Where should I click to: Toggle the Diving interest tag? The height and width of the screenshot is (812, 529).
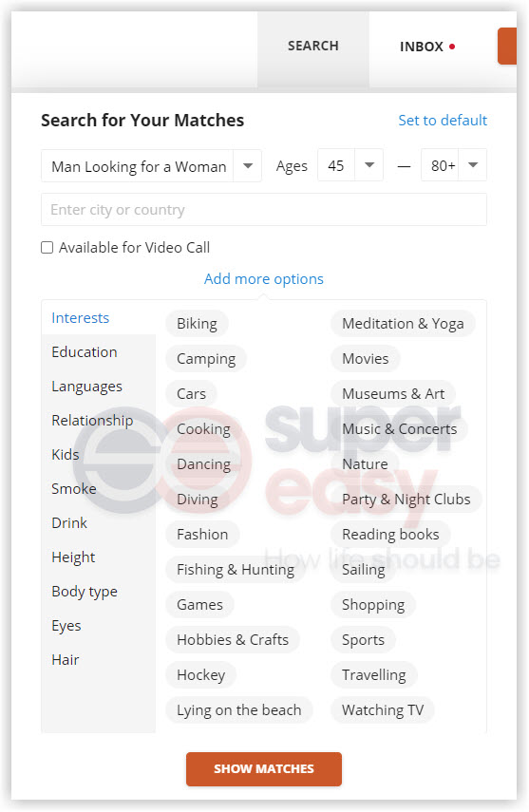click(x=198, y=500)
